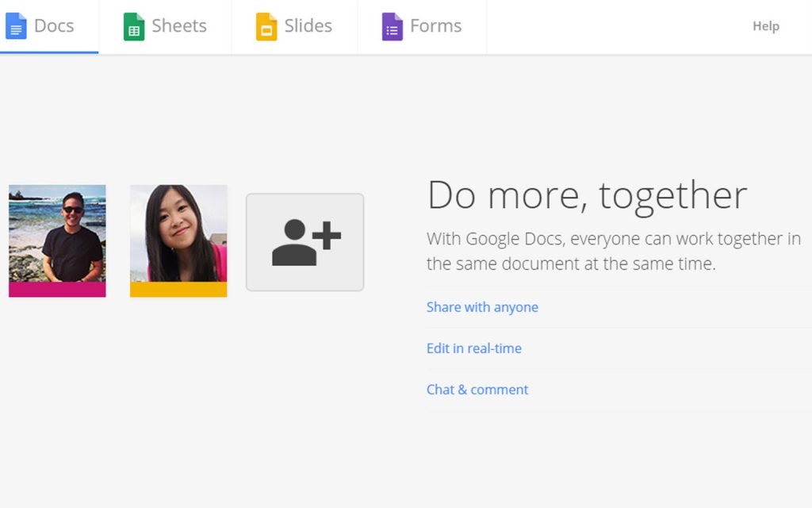Click the yellow bar under woman's photo
812x508 pixels.
(x=178, y=290)
